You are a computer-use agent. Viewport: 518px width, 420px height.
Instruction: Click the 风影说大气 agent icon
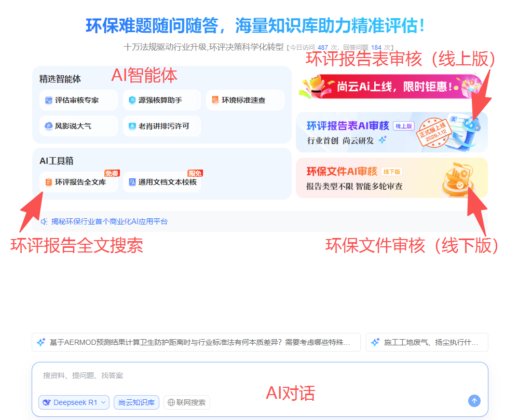[x=48, y=125]
